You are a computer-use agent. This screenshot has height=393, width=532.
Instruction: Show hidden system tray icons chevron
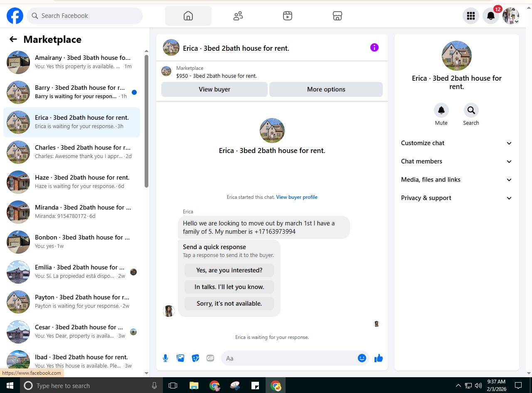pyautogui.click(x=458, y=386)
